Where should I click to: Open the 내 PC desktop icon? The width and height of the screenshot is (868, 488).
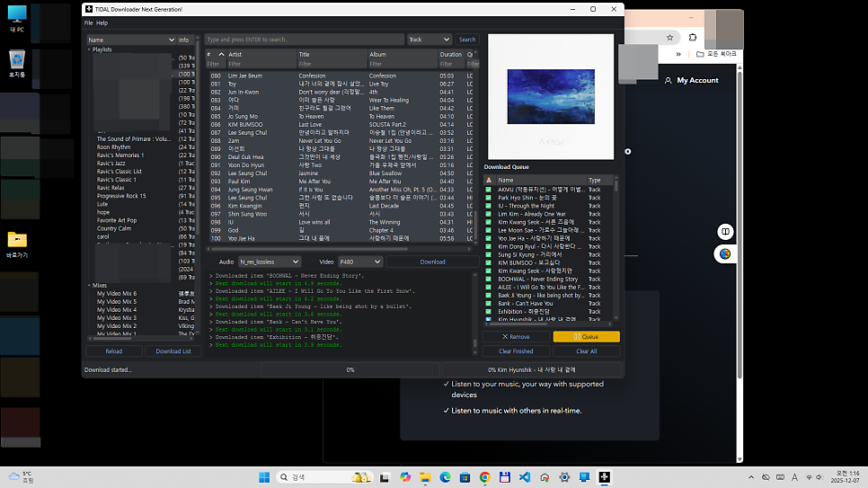pyautogui.click(x=17, y=18)
